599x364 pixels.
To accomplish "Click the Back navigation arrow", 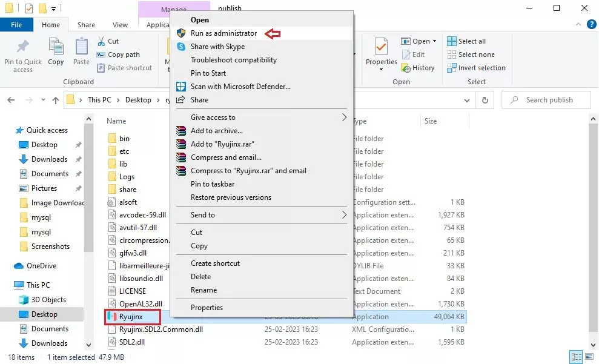I will pyautogui.click(x=11, y=100).
